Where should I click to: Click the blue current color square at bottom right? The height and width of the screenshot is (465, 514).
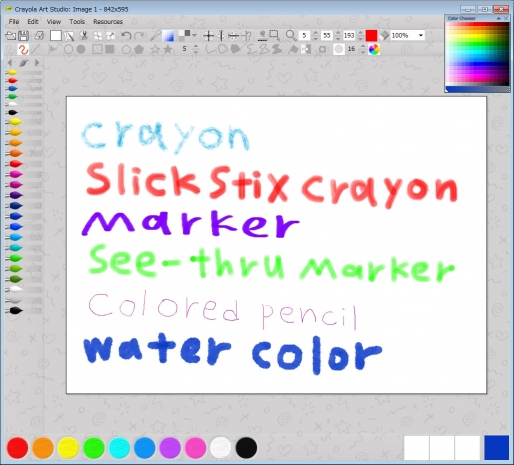[x=497, y=448]
